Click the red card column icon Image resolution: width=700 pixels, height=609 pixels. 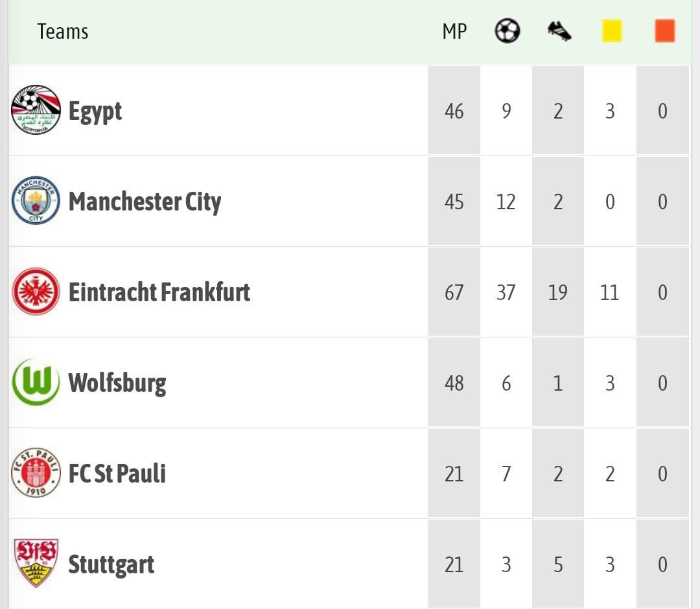[664, 30]
